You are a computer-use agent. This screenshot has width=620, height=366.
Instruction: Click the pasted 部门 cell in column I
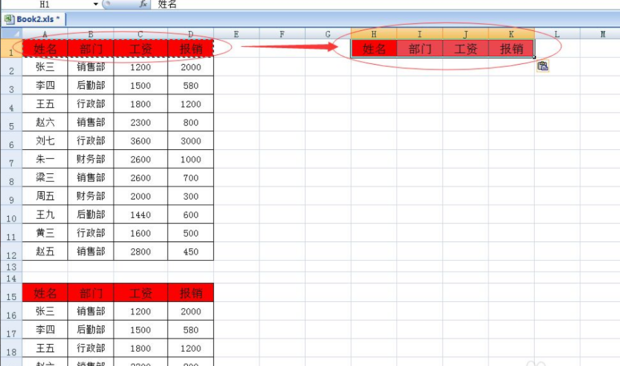(420, 49)
